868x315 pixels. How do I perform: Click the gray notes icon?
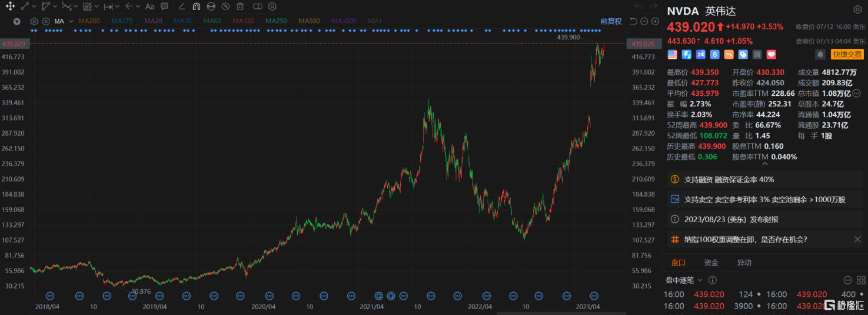point(757,54)
